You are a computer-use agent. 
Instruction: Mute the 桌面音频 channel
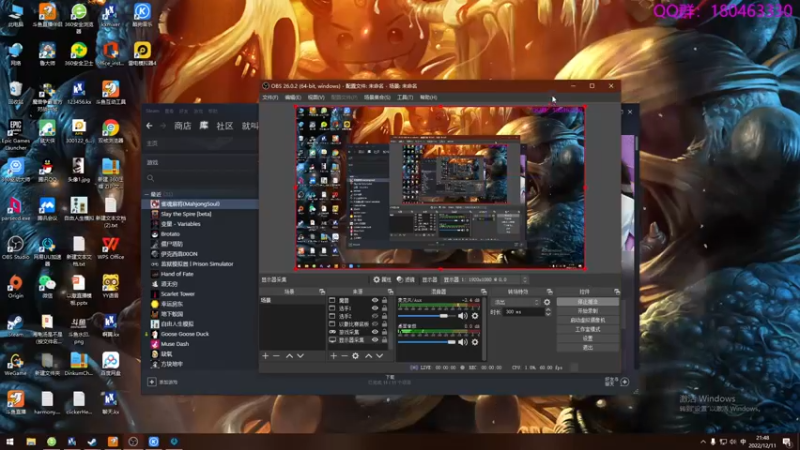click(463, 342)
